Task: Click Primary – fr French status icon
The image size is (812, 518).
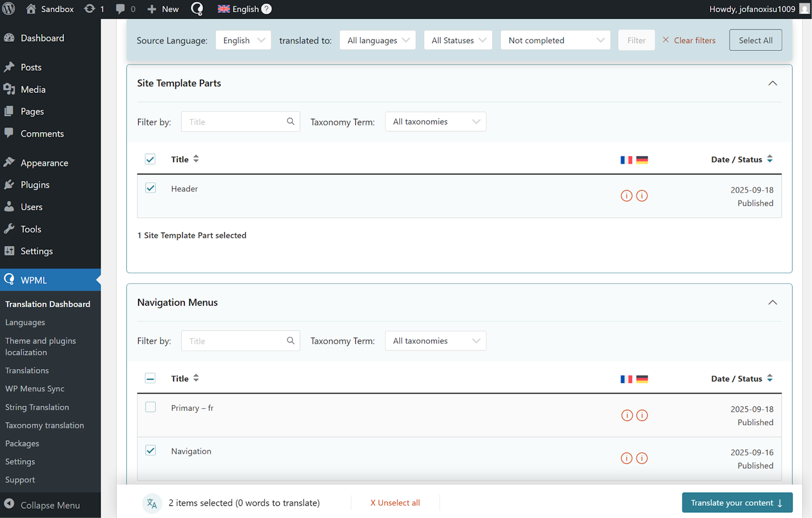Action: tap(627, 415)
